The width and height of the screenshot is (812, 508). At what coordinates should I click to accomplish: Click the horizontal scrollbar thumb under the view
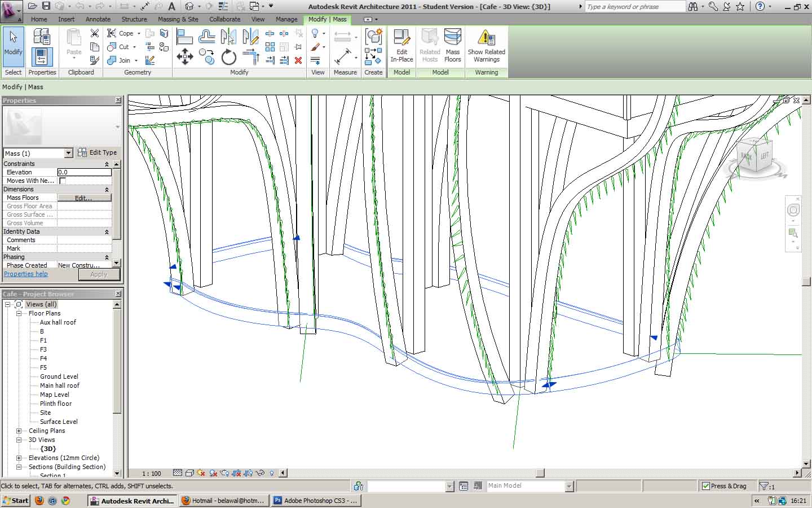tap(540, 473)
